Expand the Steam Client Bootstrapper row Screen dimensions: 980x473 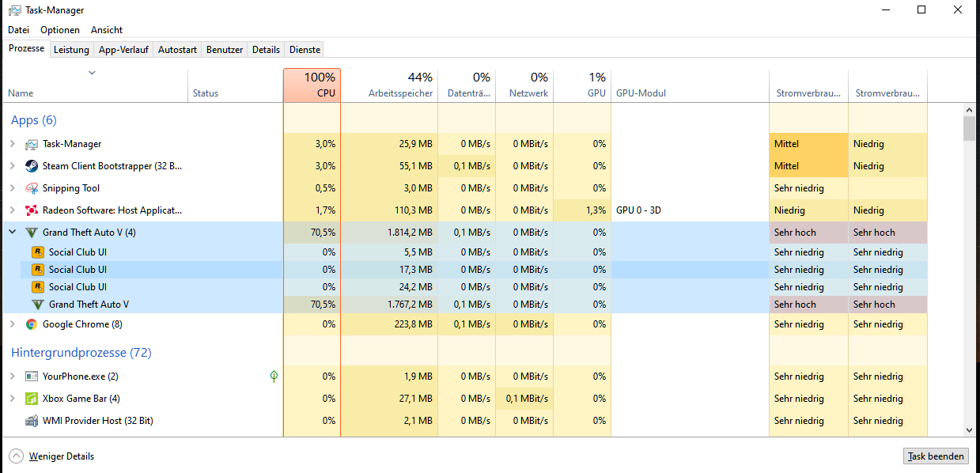[12, 166]
